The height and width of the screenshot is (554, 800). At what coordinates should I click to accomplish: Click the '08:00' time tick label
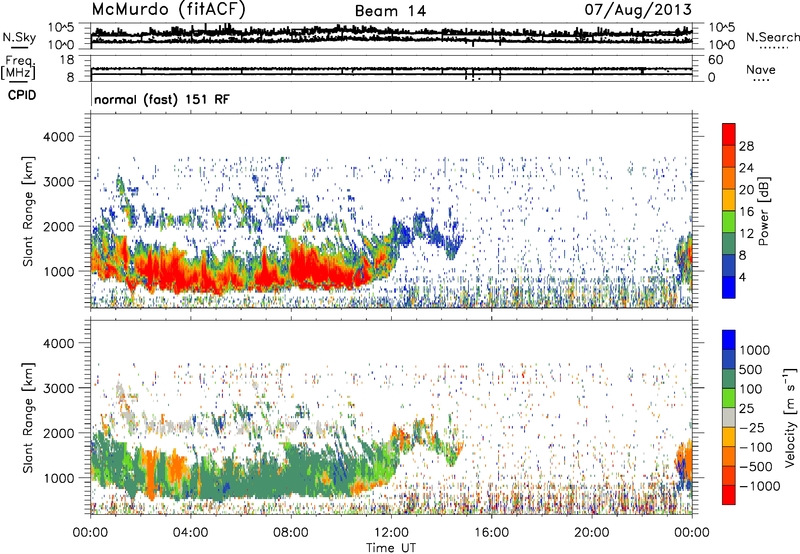[291, 533]
